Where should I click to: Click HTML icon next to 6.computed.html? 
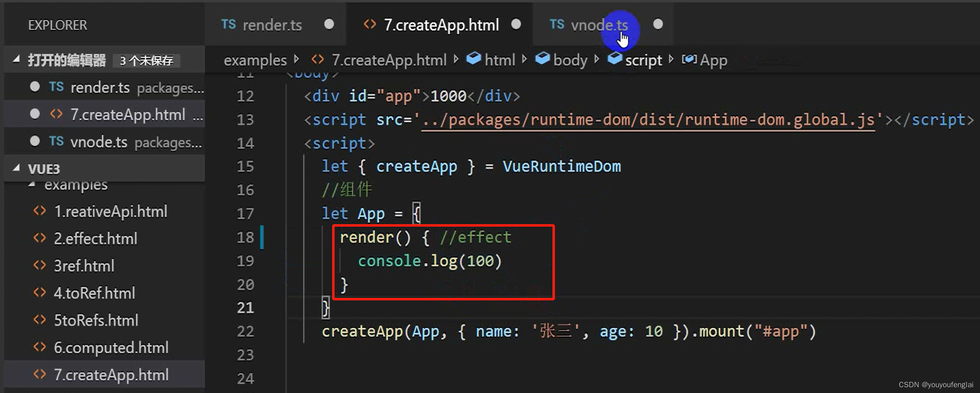click(x=40, y=347)
